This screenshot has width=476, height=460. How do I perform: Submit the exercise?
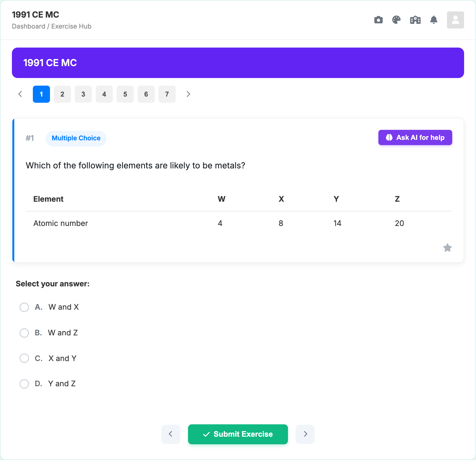[238, 434]
